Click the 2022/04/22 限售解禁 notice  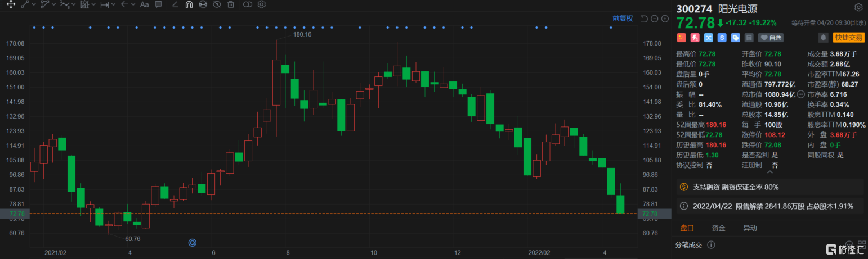coord(769,206)
